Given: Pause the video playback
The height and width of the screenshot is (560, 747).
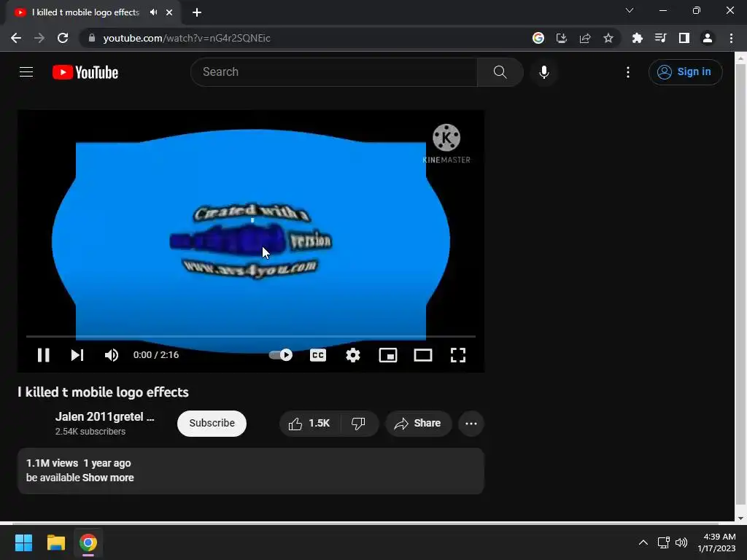Looking at the screenshot, I should tap(43, 355).
